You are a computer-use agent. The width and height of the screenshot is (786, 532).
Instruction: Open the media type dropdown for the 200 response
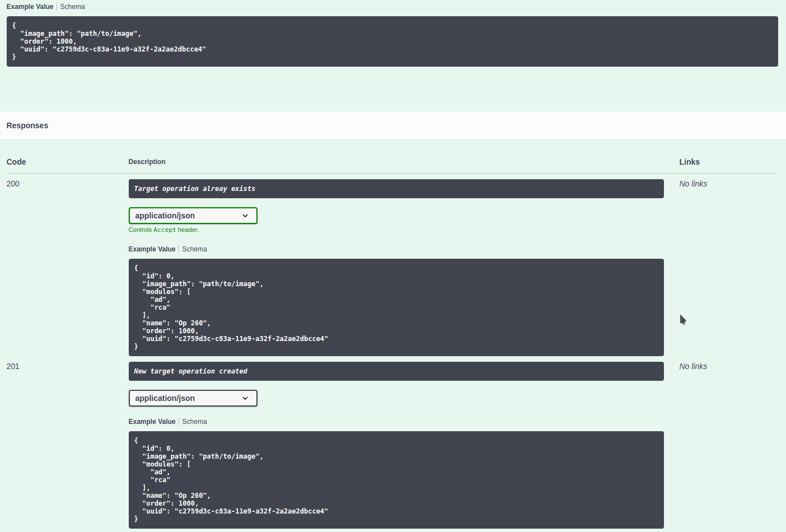coord(193,215)
